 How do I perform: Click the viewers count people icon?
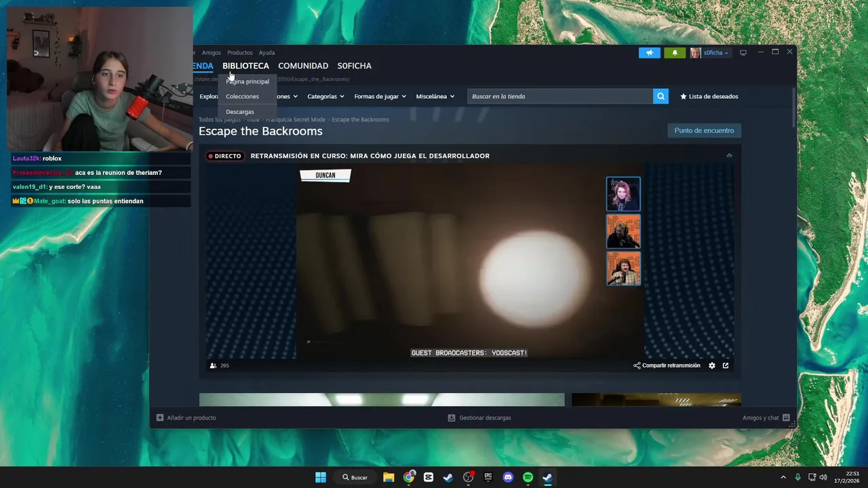click(213, 365)
